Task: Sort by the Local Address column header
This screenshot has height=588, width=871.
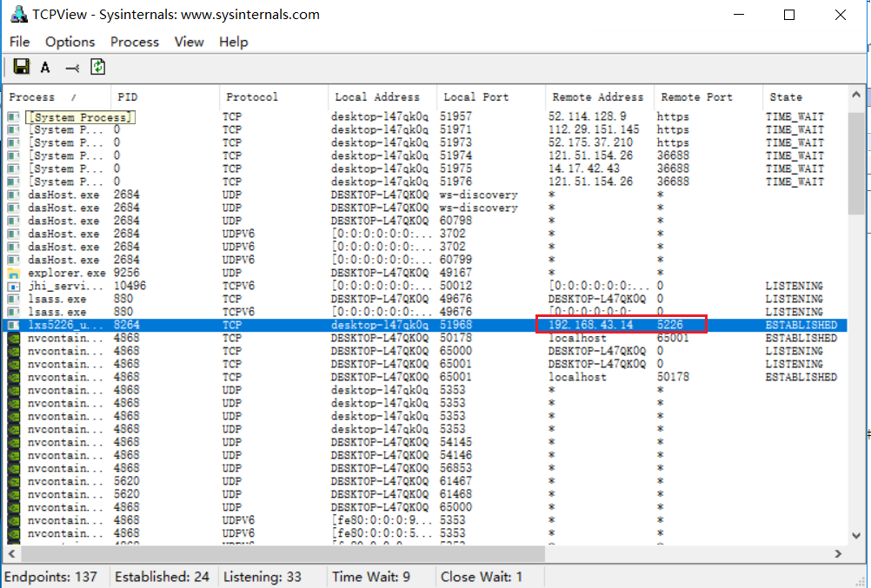Action: pos(382,97)
